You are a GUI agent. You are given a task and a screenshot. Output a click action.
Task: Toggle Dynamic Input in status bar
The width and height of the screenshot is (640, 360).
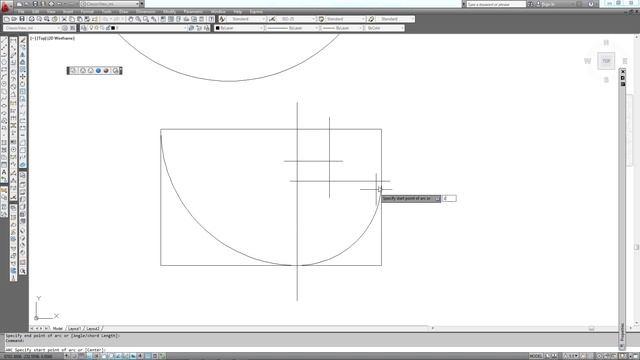[x=133, y=356]
